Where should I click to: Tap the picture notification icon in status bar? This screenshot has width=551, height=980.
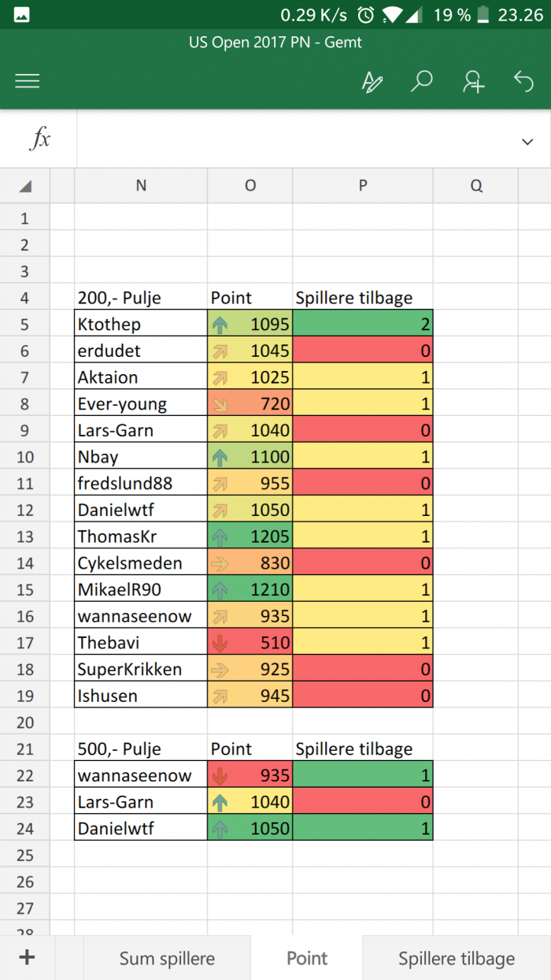(22, 14)
